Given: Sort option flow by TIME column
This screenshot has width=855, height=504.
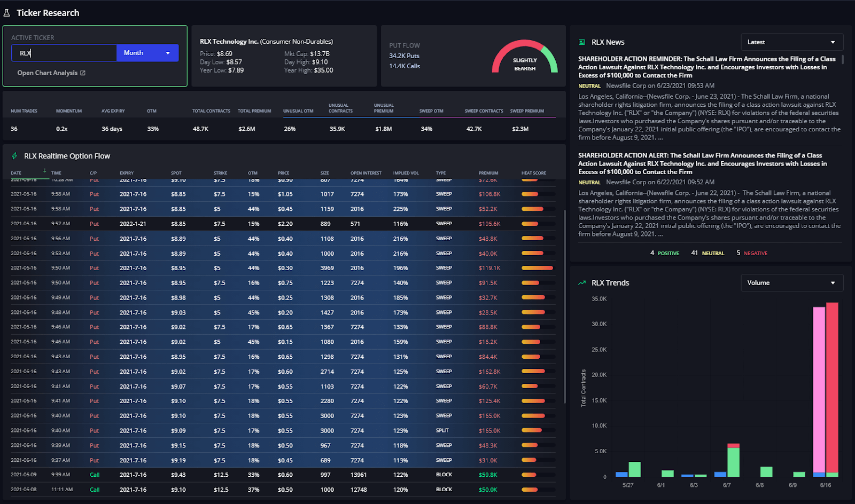Looking at the screenshot, I should coord(56,173).
